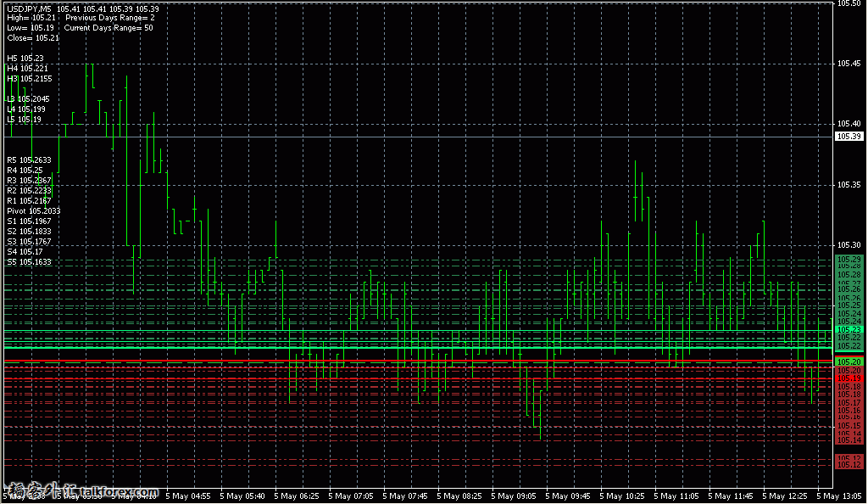Click the 'Pivot 105.2033' label
868x504 pixels.
34,211
